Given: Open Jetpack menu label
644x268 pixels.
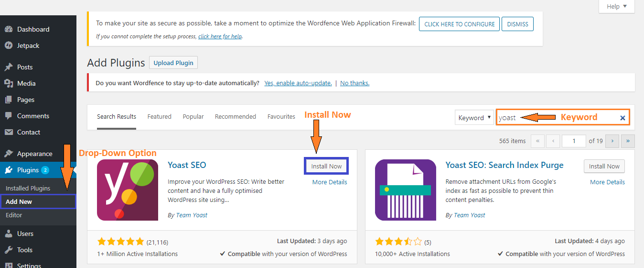Looking at the screenshot, I should 28,45.
